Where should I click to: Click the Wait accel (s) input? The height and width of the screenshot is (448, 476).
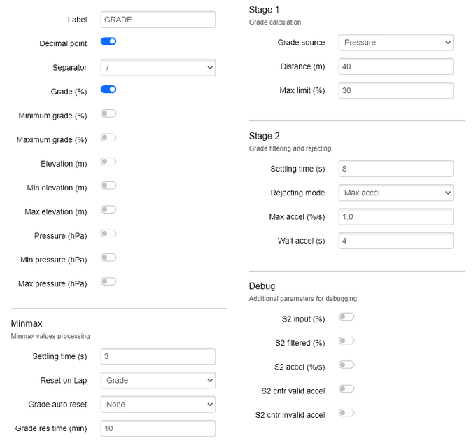pyautogui.click(x=396, y=241)
